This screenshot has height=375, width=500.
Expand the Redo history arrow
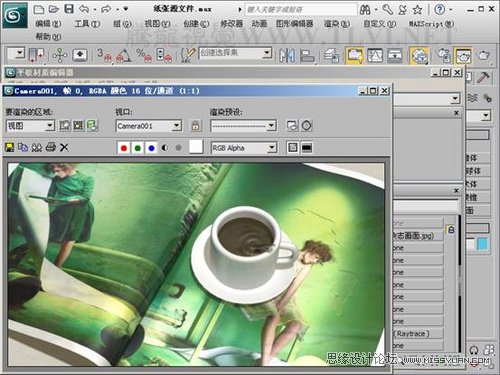click(x=117, y=9)
